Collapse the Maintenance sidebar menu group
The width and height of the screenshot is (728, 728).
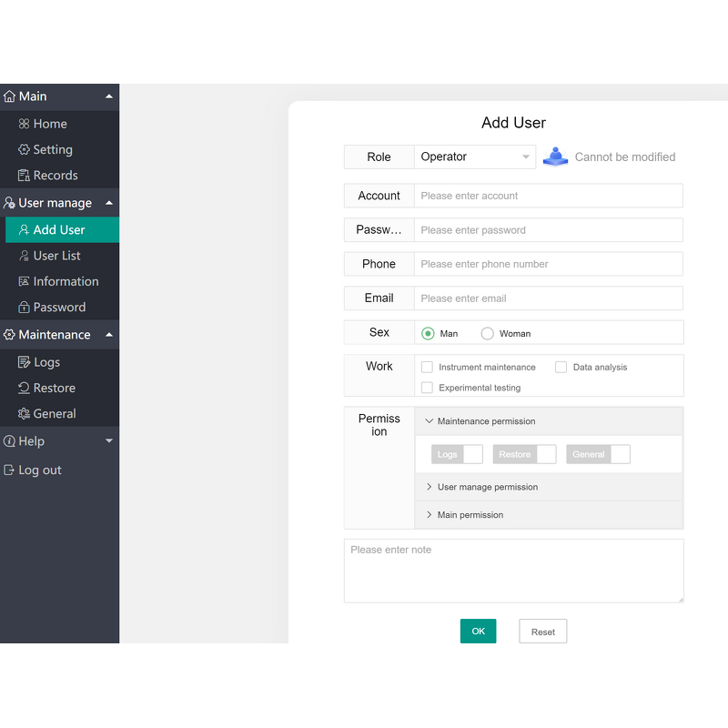[109, 335]
